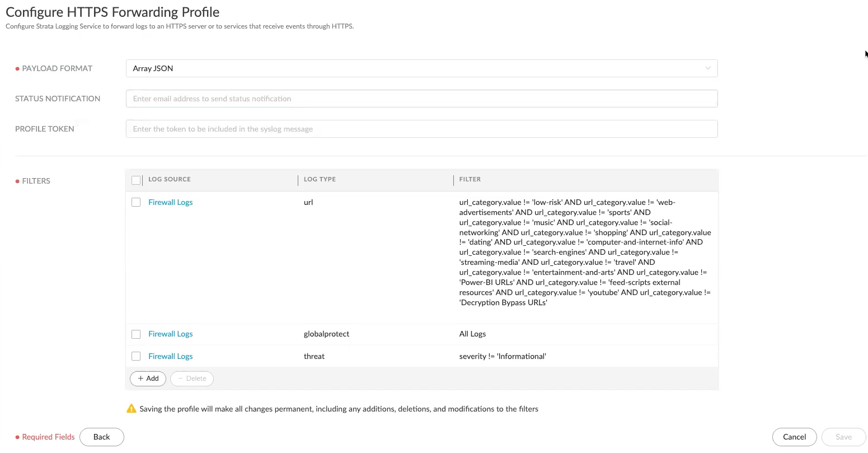
Task: Click the Payload Format chevron arrow
Action: [x=708, y=68]
